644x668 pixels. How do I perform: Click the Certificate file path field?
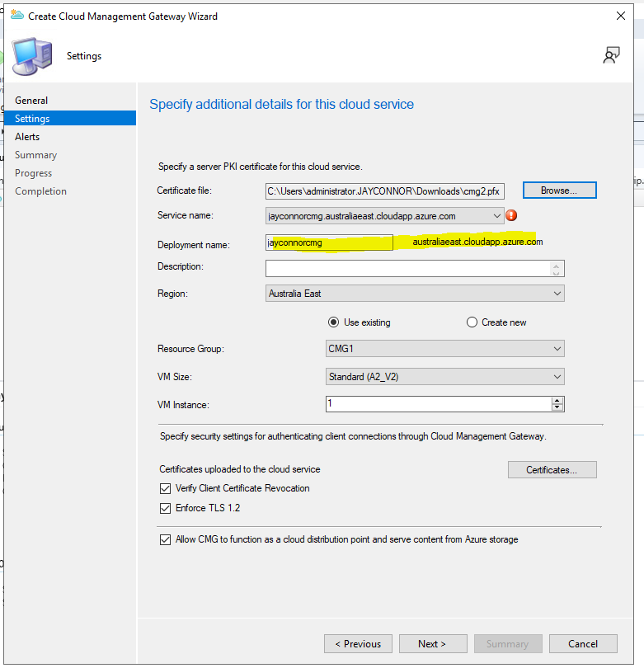coord(384,191)
